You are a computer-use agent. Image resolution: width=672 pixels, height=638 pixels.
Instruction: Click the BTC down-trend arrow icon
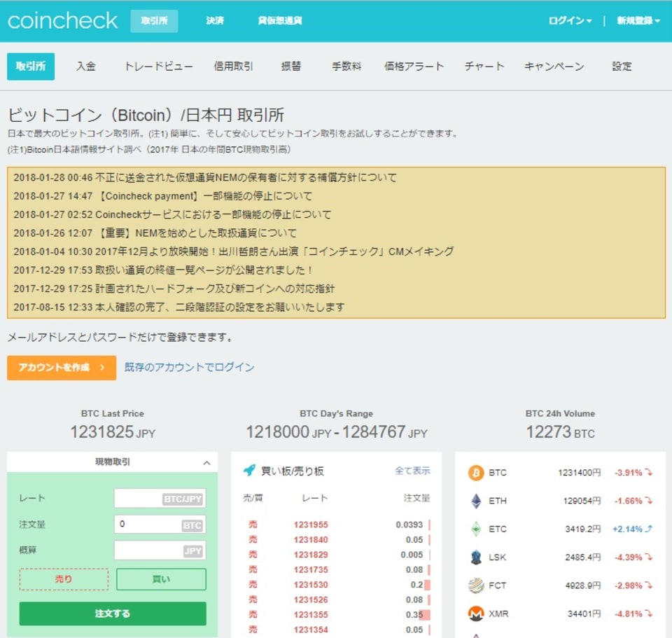coord(650,473)
